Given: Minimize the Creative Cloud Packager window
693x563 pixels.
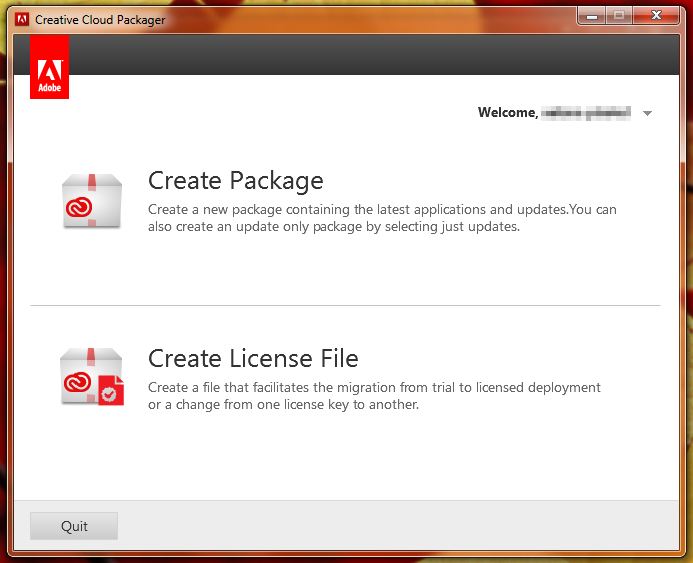Looking at the screenshot, I should tap(592, 16).
